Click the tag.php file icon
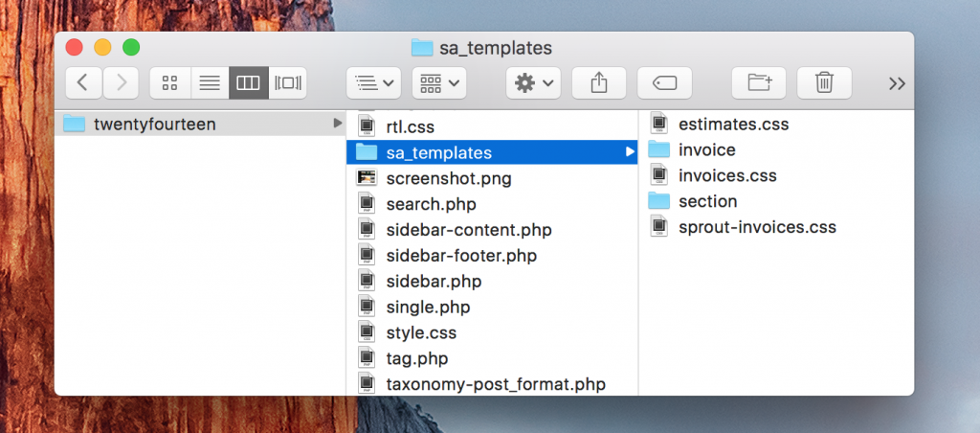The height and width of the screenshot is (433, 980). pyautogui.click(x=367, y=357)
